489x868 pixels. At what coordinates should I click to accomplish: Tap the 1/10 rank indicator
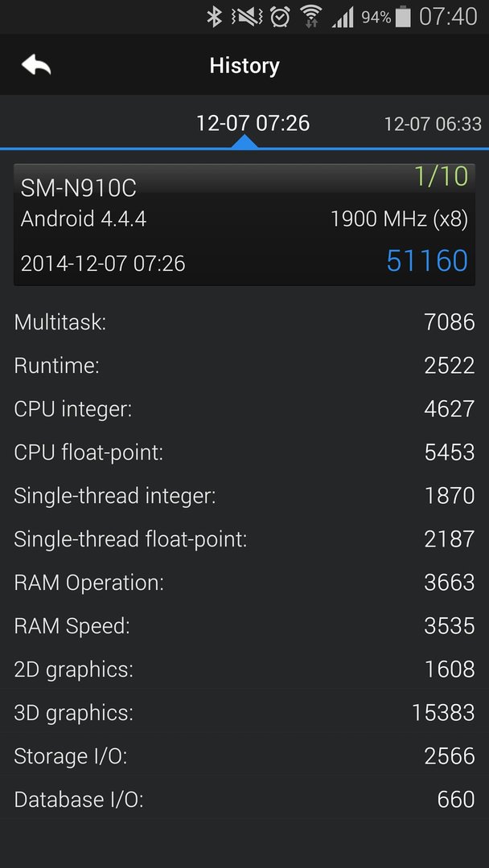click(441, 176)
